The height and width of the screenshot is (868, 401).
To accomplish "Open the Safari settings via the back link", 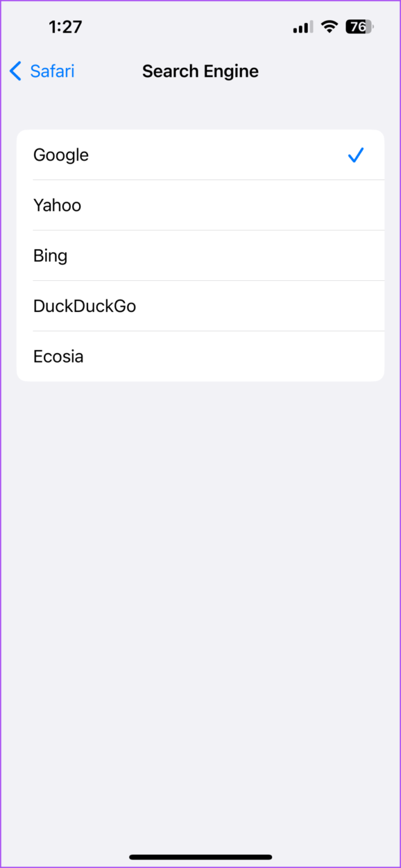I will point(52,71).
